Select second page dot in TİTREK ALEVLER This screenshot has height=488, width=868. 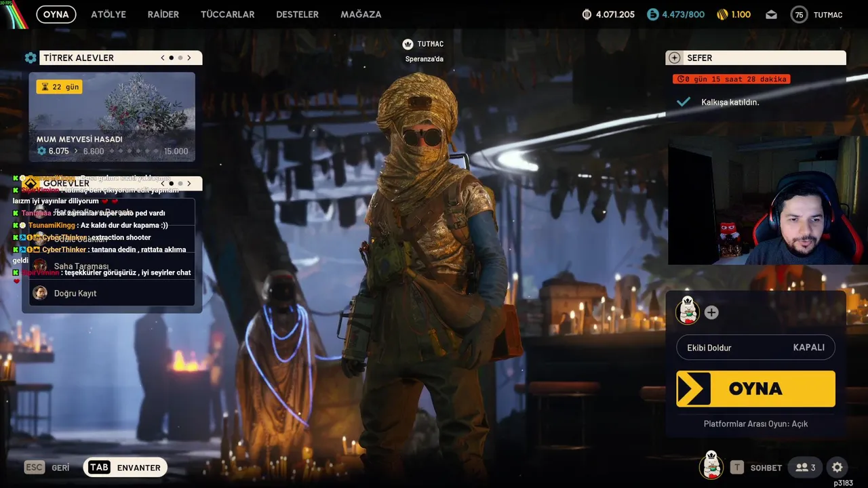(180, 58)
